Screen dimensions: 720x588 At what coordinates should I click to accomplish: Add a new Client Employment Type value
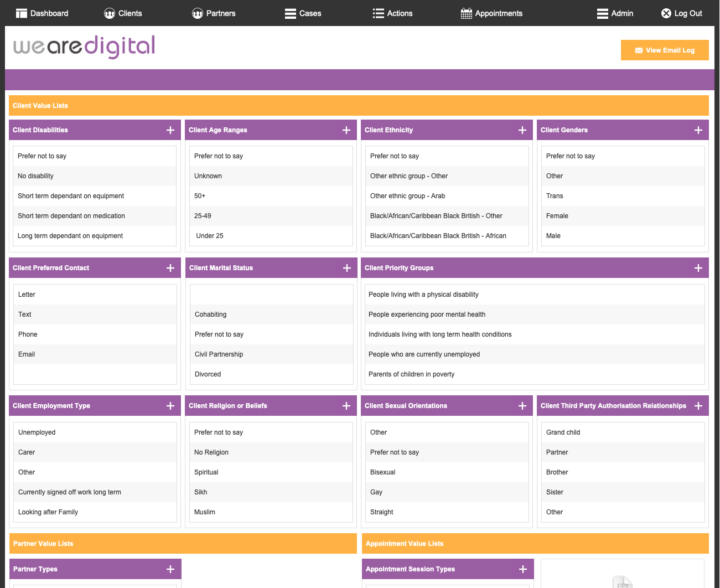tap(170, 406)
